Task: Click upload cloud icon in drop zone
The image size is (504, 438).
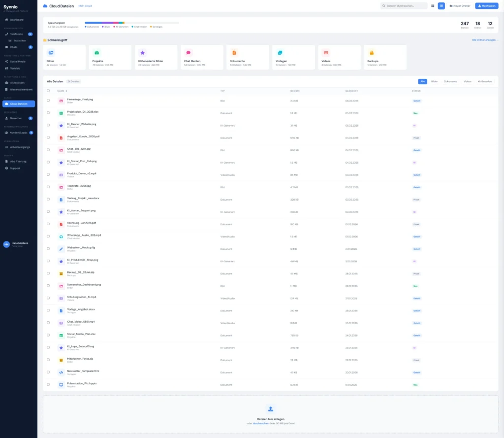Action: 270,409
